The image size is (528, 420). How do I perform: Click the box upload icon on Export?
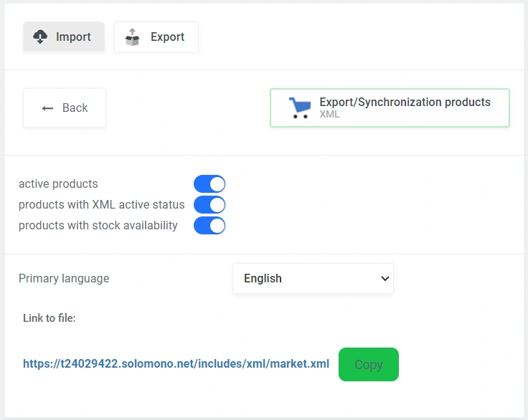[x=132, y=37]
